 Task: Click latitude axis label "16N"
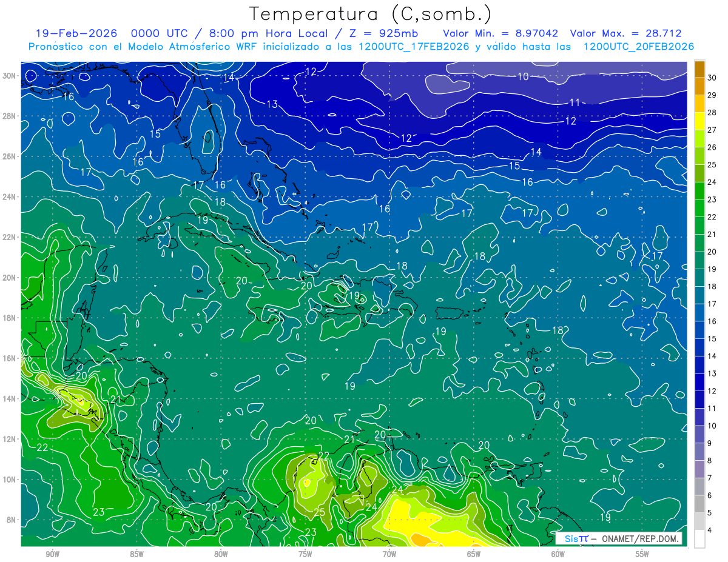[9, 358]
